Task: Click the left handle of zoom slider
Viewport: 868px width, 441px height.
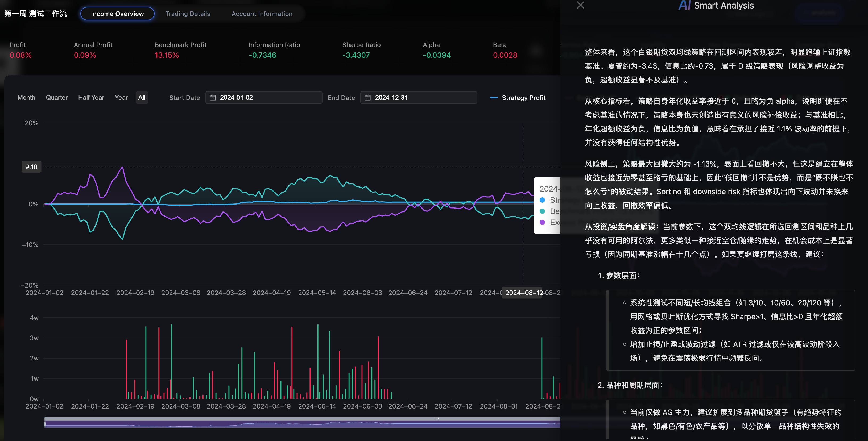Action: 45,424
